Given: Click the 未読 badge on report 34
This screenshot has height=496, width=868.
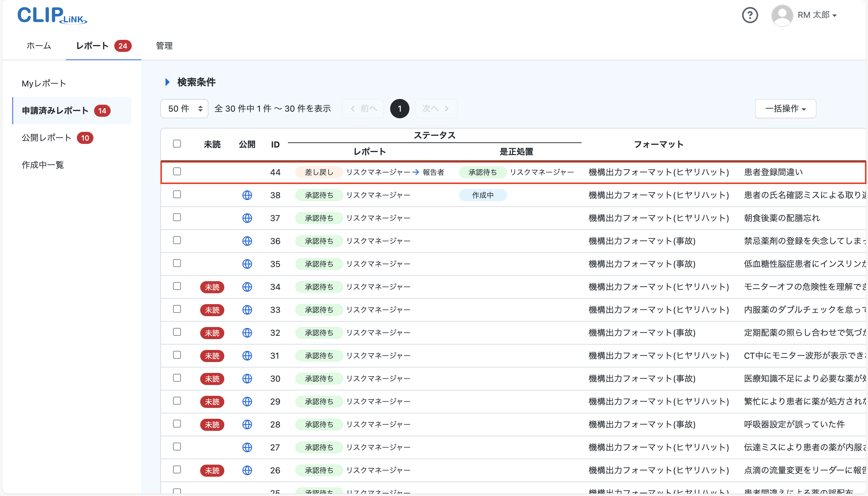Looking at the screenshot, I should point(212,287).
